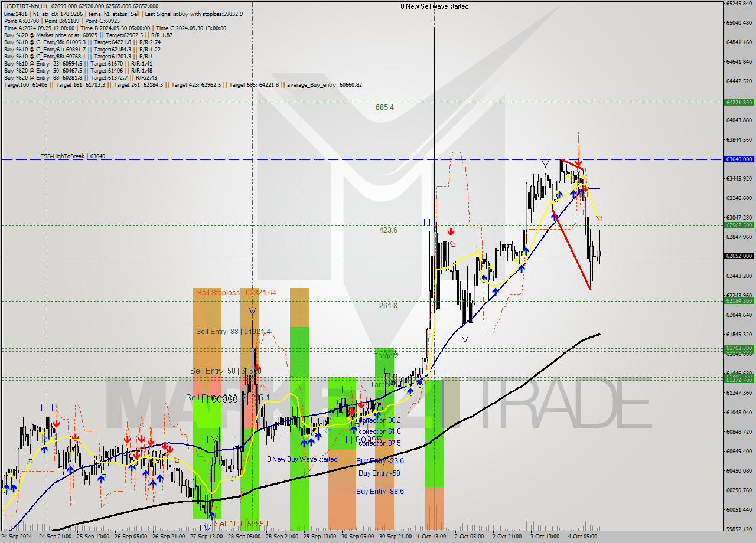Click the 60450.080 price axis value
Screen dimensions: 756x543
pyautogui.click(x=739, y=471)
